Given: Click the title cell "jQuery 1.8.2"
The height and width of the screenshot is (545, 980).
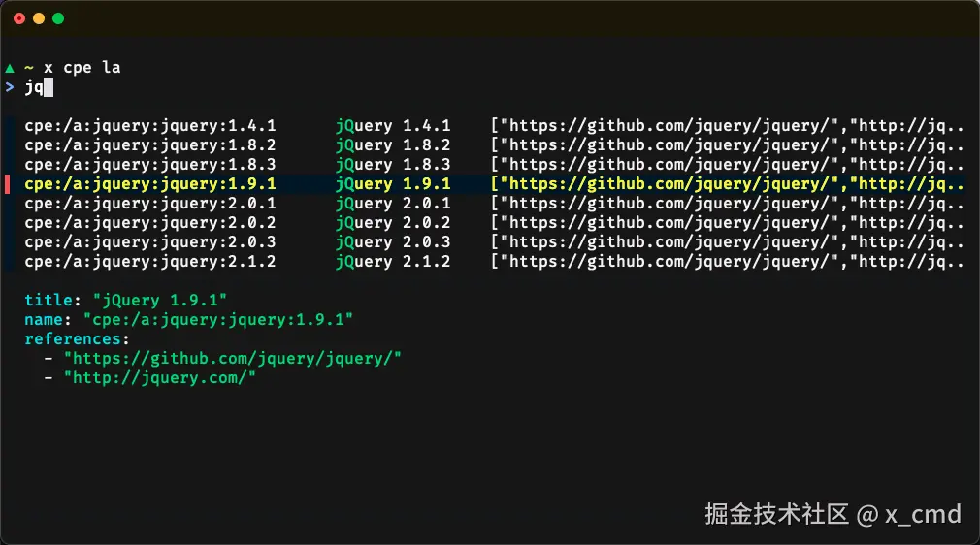Looking at the screenshot, I should tap(393, 145).
